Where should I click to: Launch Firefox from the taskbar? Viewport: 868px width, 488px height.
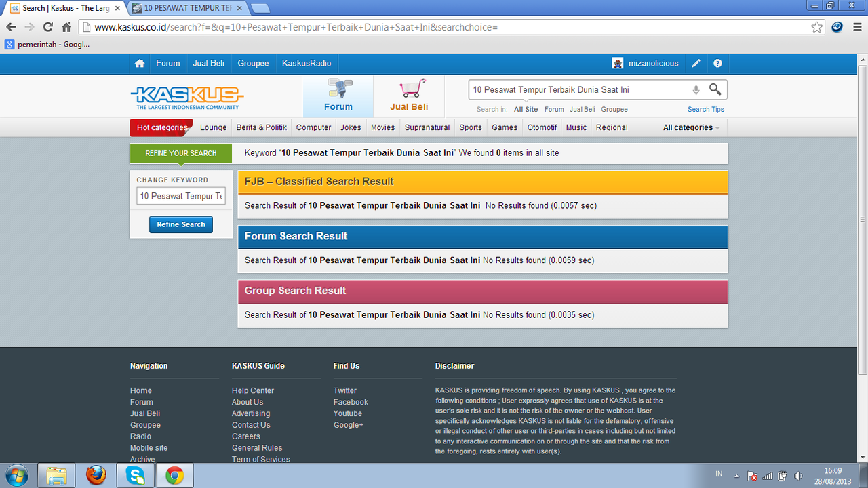pos(96,476)
